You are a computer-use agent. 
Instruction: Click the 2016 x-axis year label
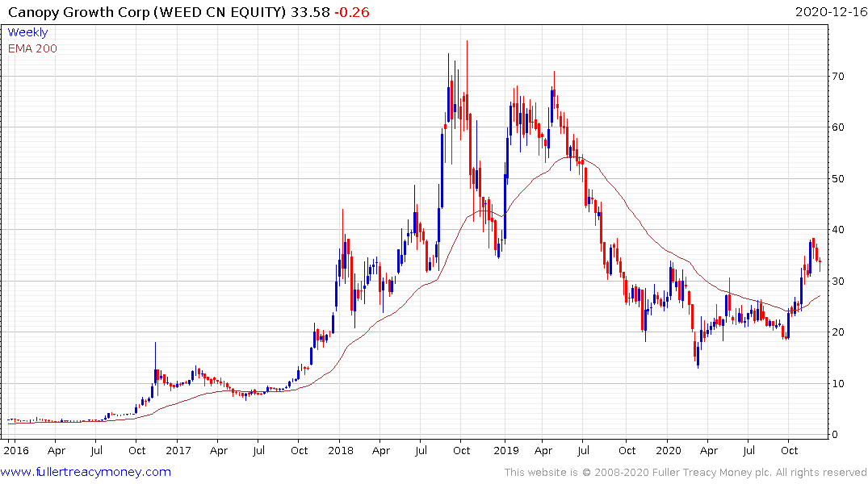pos(16,450)
